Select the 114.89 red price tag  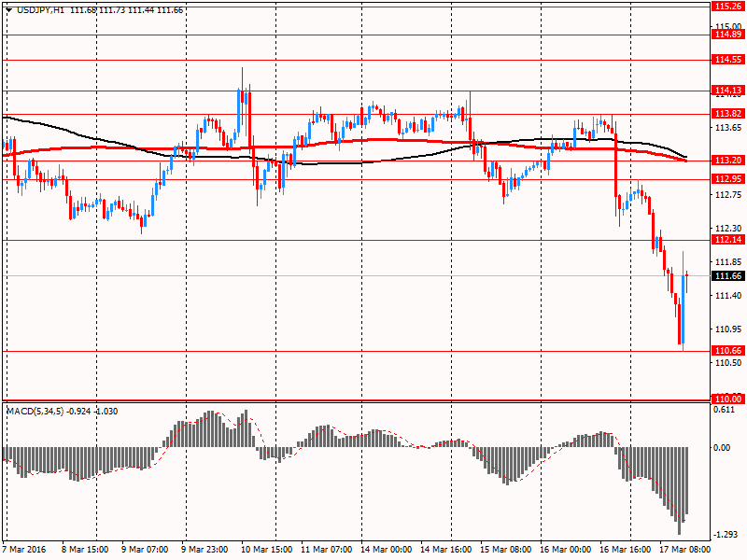click(x=727, y=35)
